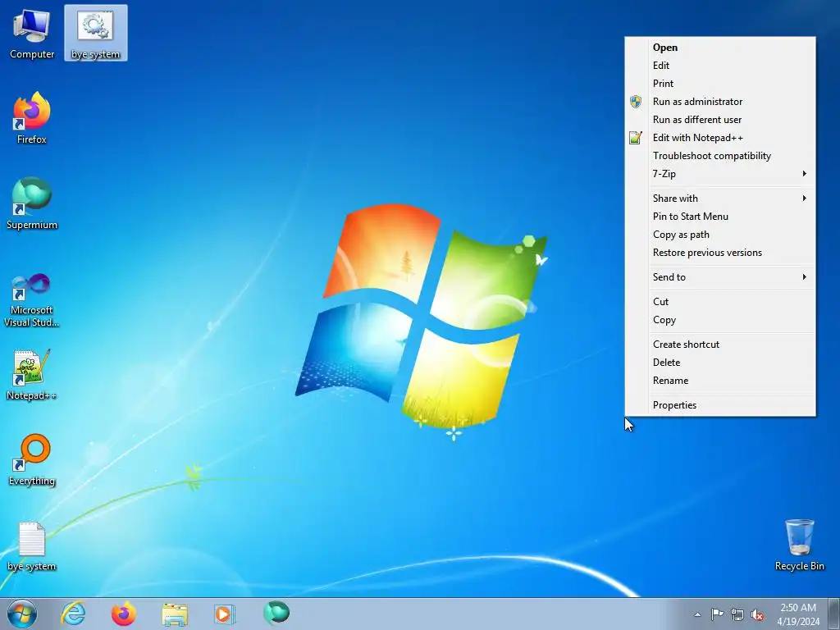
Task: Select the Recycle Bin icon
Action: click(799, 545)
